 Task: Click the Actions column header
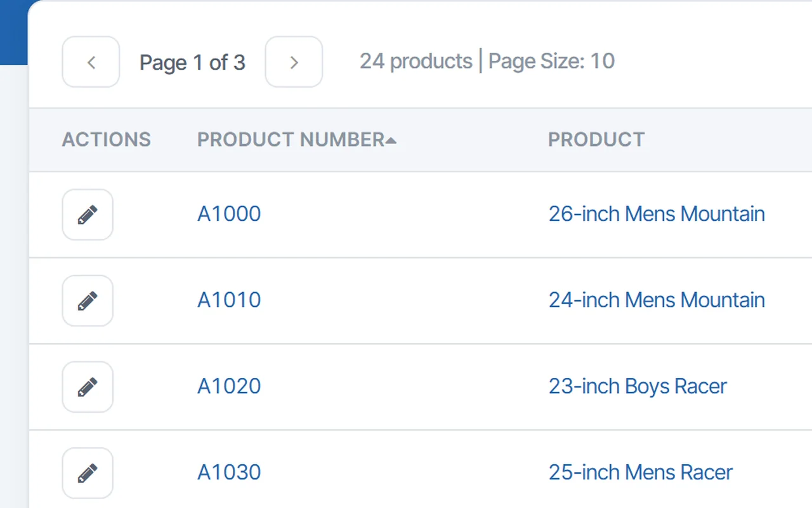pos(107,140)
